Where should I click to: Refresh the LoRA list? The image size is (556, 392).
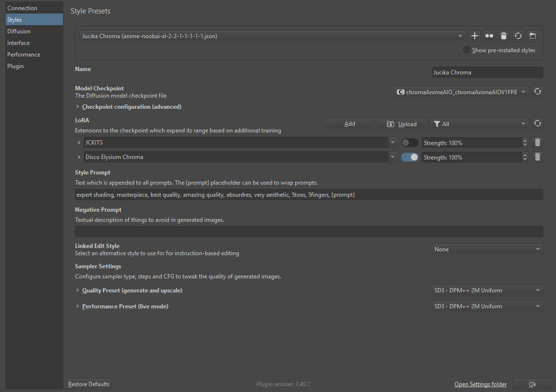pos(537,124)
